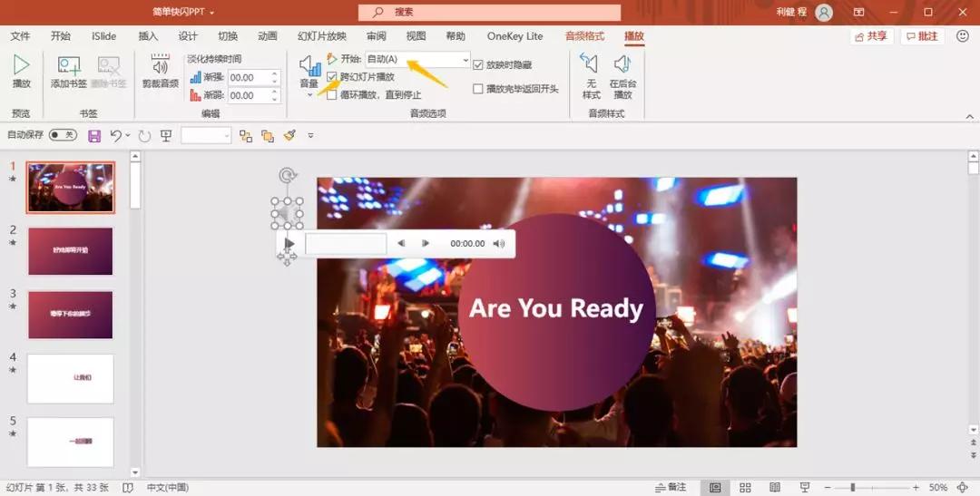
Task: Open the 音频格式 ribbon tab
Action: pyautogui.click(x=584, y=36)
